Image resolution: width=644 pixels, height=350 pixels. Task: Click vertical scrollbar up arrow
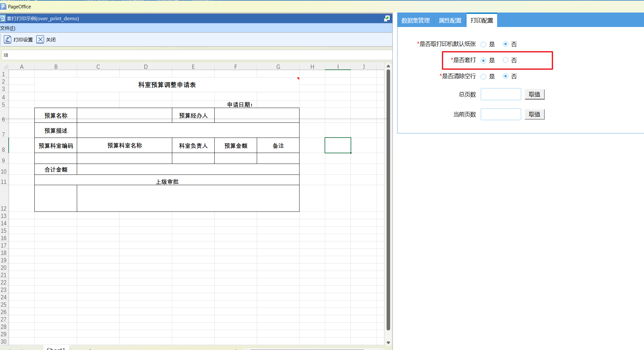click(x=388, y=66)
